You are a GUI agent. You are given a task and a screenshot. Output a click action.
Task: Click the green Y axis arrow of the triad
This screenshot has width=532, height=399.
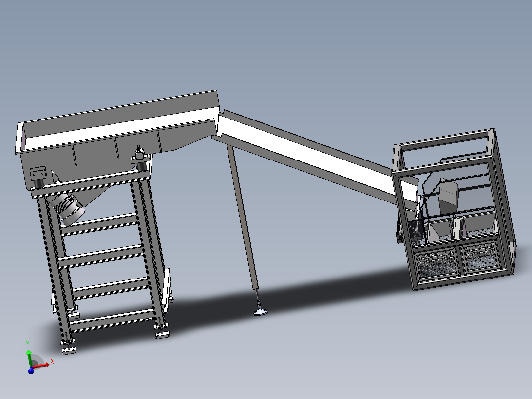(x=29, y=359)
